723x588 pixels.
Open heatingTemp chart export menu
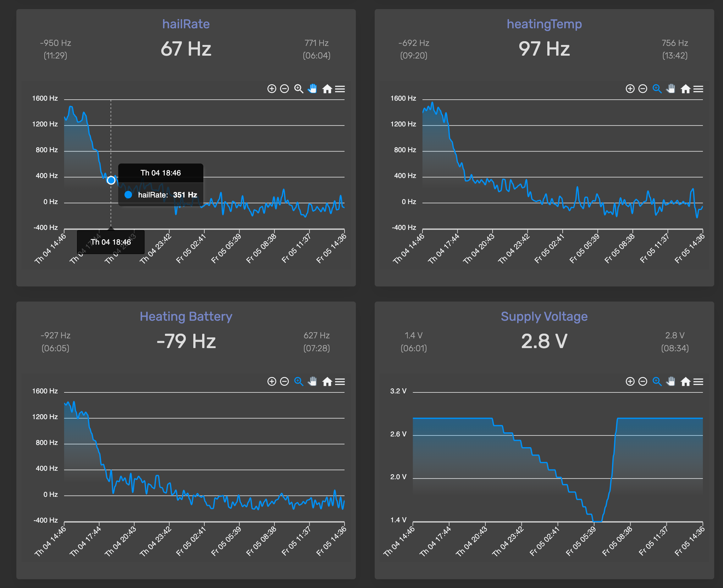click(x=698, y=89)
